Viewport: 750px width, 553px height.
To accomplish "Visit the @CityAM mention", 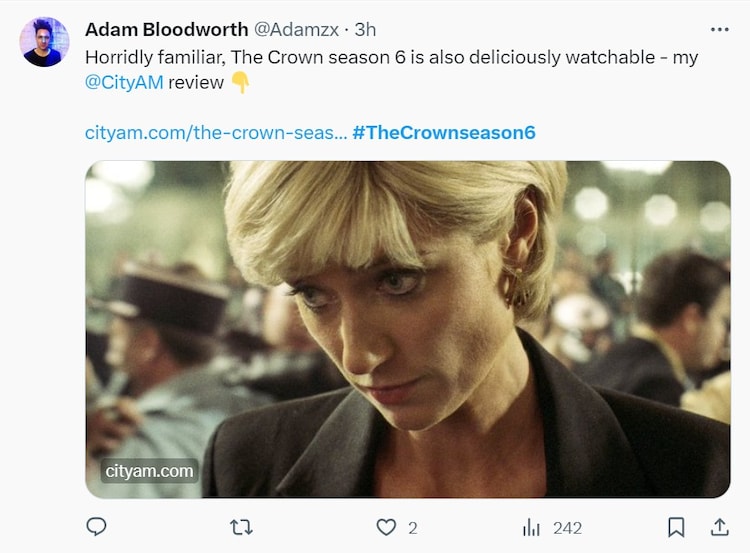I will point(124,82).
